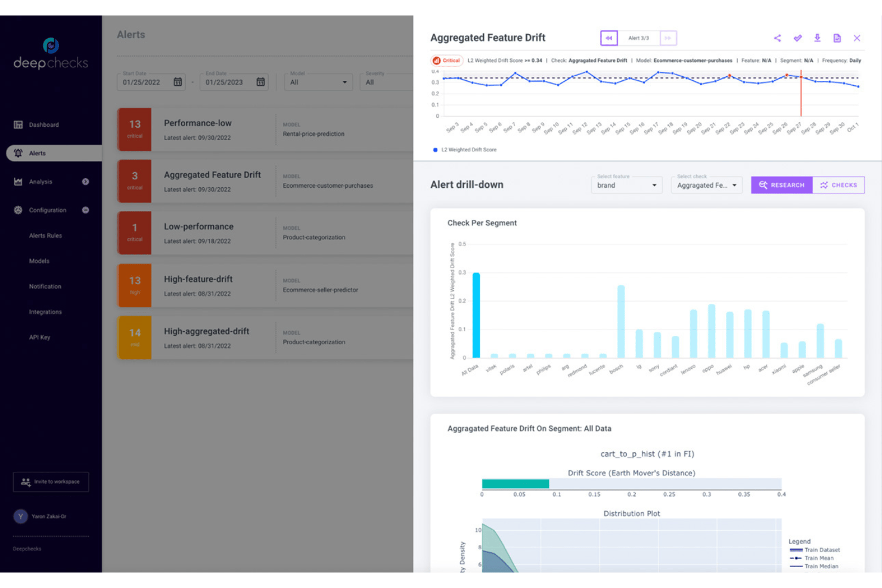Select the Alerts bell icon
882x588 pixels.
pyautogui.click(x=18, y=153)
